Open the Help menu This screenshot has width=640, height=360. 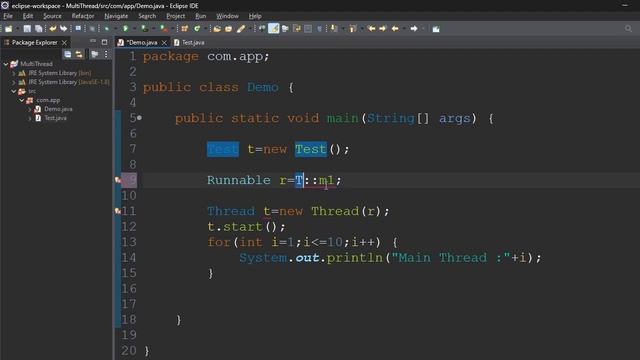pyautogui.click(x=255, y=16)
